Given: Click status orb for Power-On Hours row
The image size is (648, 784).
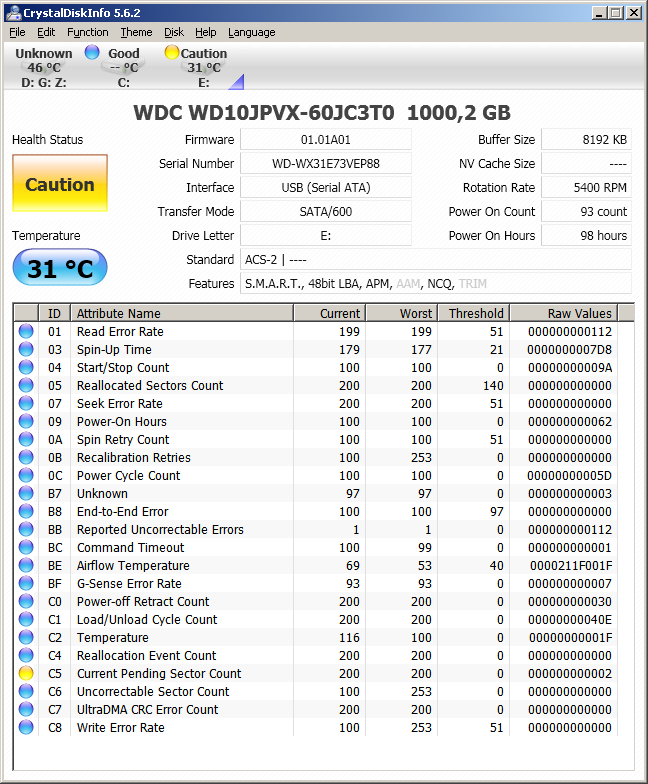Looking at the screenshot, I should pyautogui.click(x=26, y=421).
